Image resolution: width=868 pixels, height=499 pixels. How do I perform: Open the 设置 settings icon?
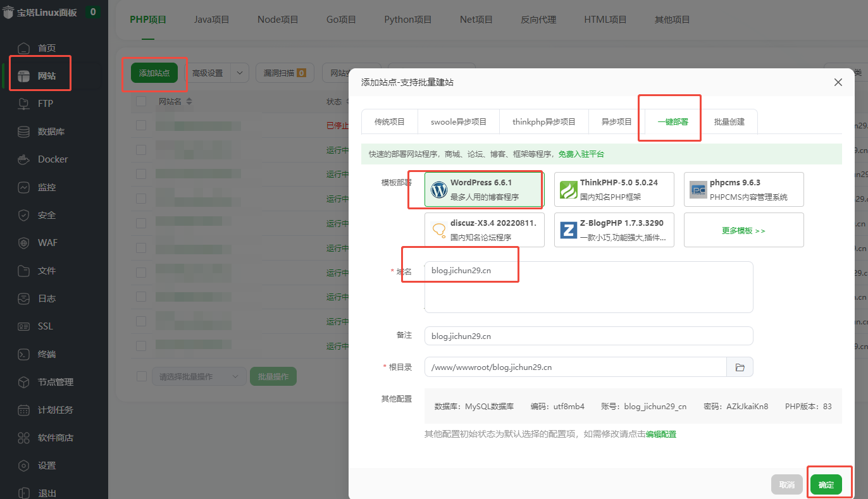click(23, 465)
